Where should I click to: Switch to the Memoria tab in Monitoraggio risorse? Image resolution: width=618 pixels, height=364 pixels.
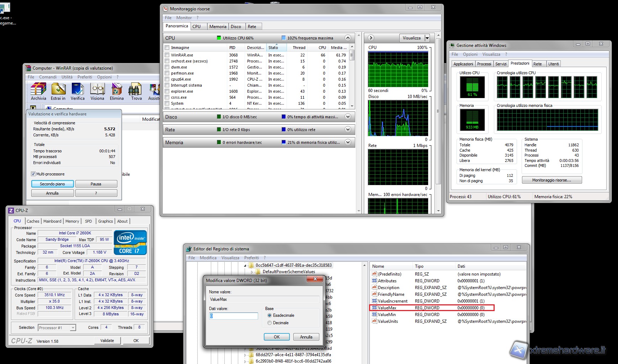tap(218, 26)
